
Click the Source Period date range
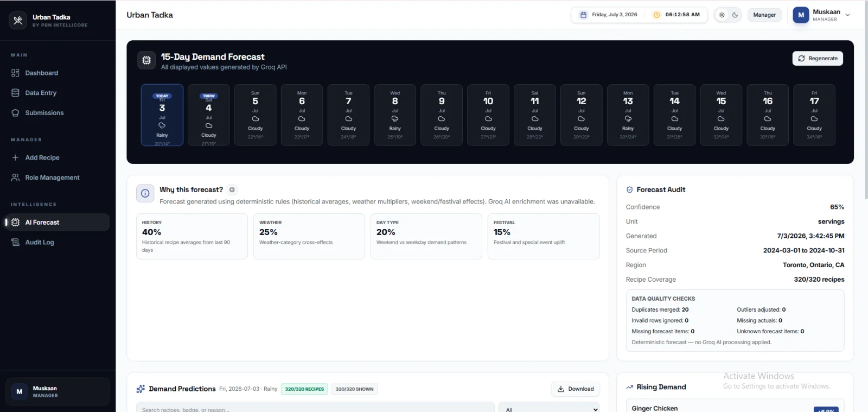[x=804, y=250]
